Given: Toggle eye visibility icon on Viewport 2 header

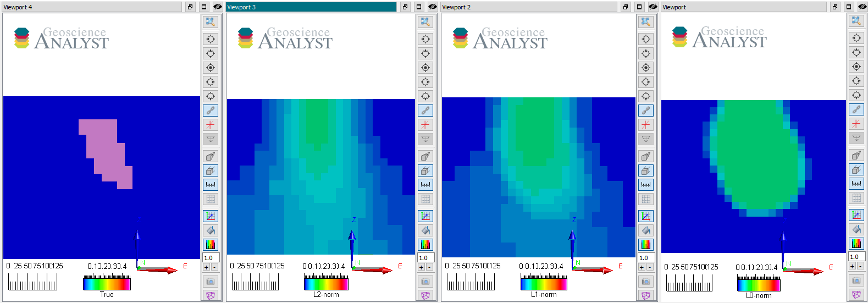Looking at the screenshot, I should tap(653, 7).
